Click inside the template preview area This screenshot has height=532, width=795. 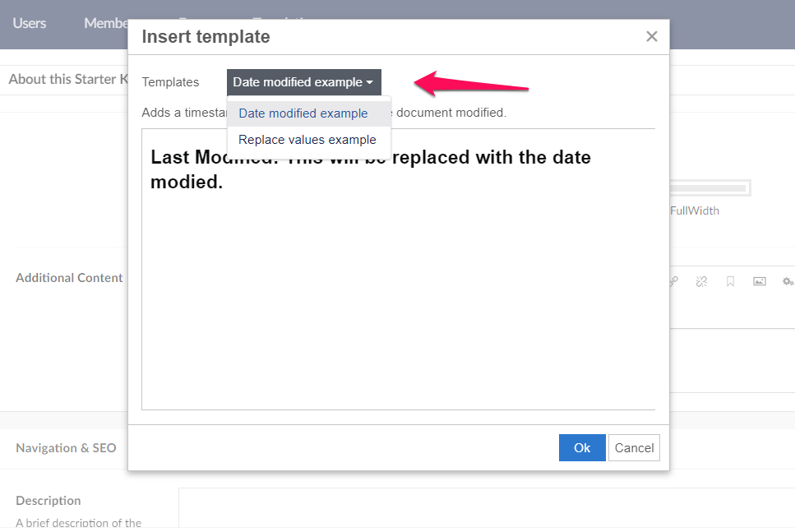(x=399, y=270)
